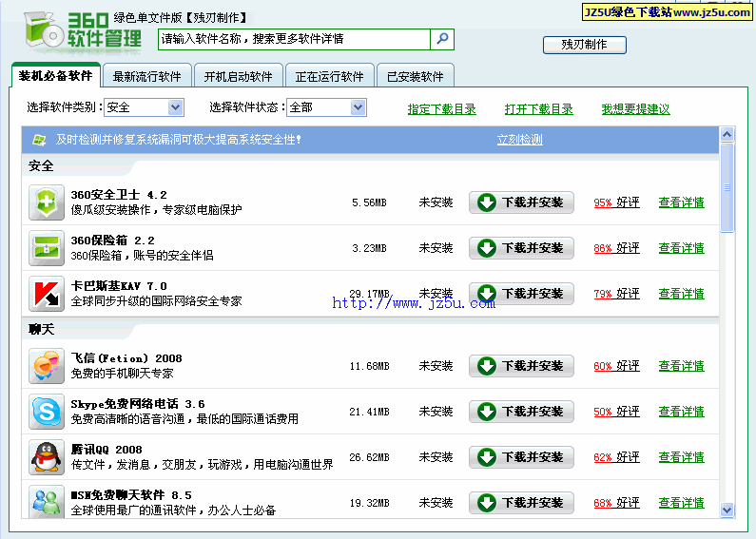756x539 pixels.
Task: View details for 360保险箱
Action: pos(681,248)
